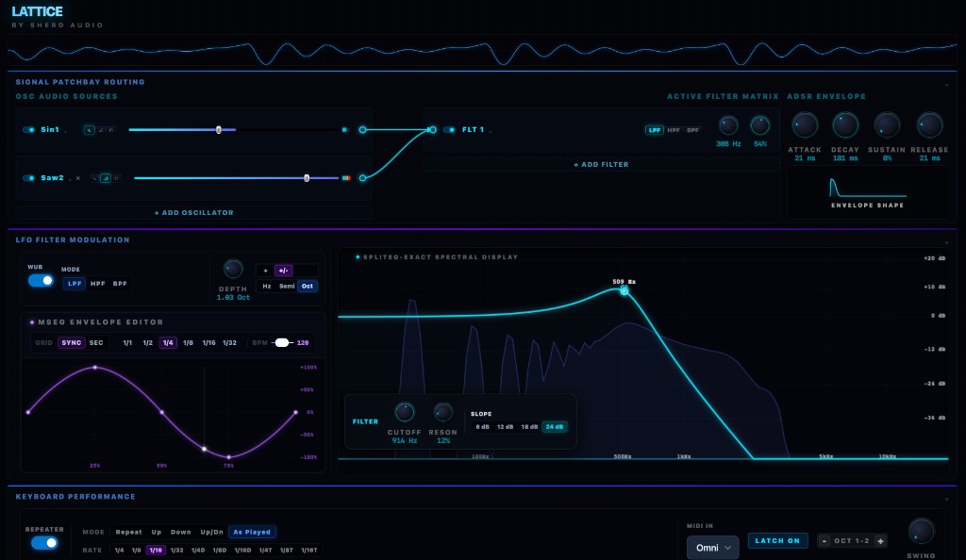966x560 pixels.
Task: Click the FLT 1 input patch node
Action: pyautogui.click(x=432, y=130)
